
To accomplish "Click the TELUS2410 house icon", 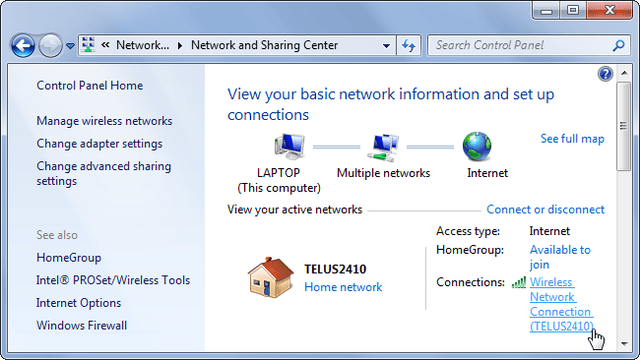I will click(x=271, y=278).
